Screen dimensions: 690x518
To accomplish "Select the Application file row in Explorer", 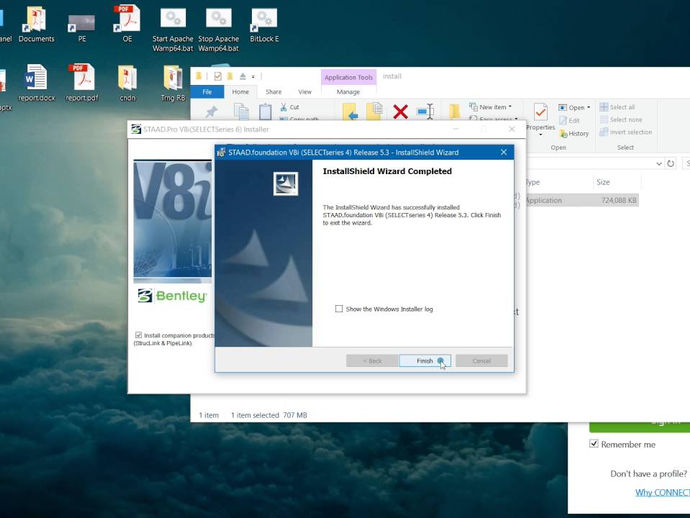I will click(x=581, y=200).
